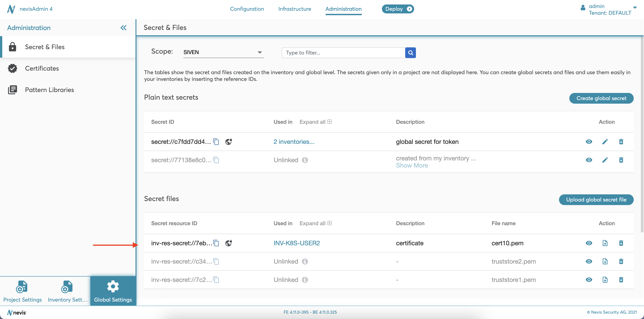The image size is (644, 319).
Task: Edit the secret://77138e8c0 secret
Action: [x=605, y=160]
